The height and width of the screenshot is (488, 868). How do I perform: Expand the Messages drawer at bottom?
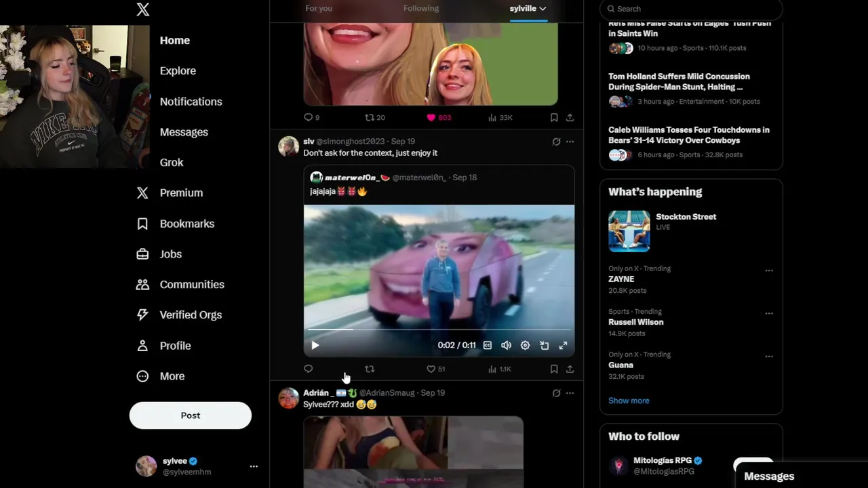pos(802,476)
